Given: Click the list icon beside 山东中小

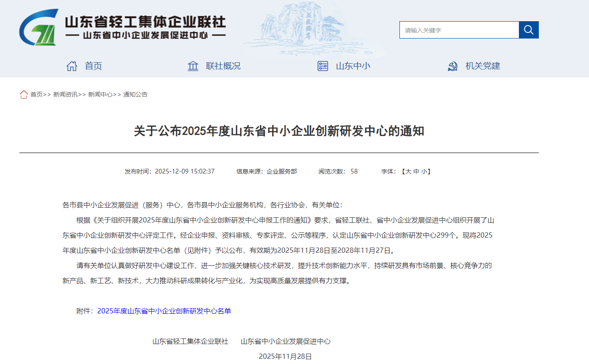Looking at the screenshot, I should (x=323, y=66).
